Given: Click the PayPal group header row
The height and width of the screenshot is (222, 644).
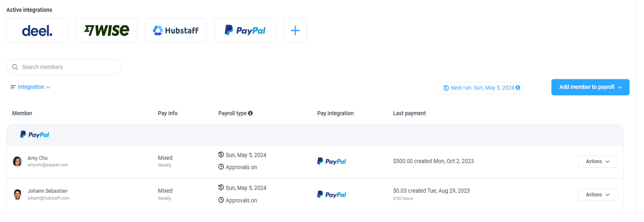Looking at the screenshot, I should click(x=315, y=135).
